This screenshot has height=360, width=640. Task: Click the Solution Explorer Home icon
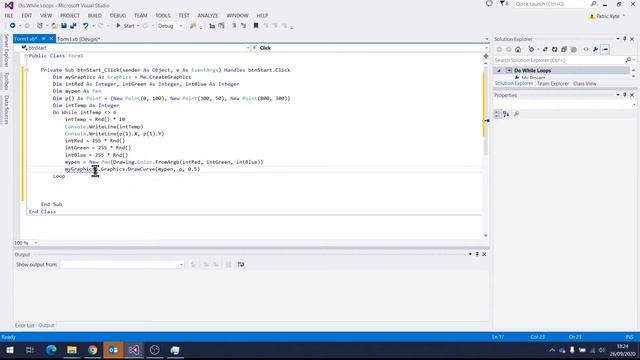pyautogui.click(x=518, y=49)
